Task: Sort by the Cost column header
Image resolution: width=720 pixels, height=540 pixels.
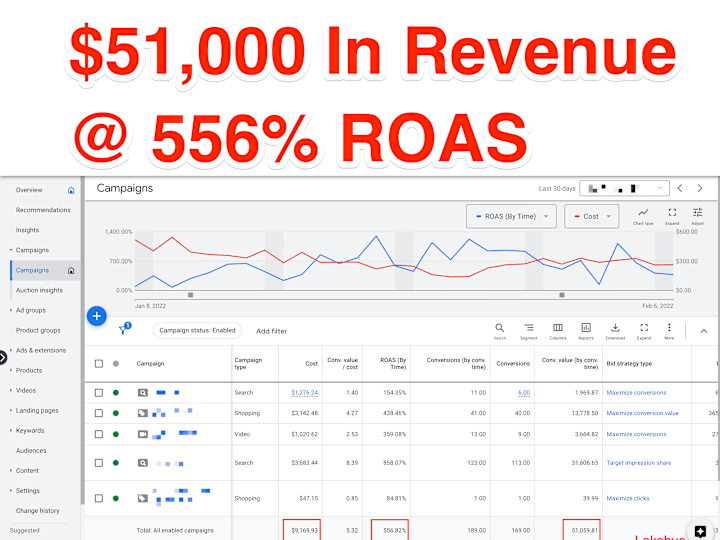Action: (311, 364)
